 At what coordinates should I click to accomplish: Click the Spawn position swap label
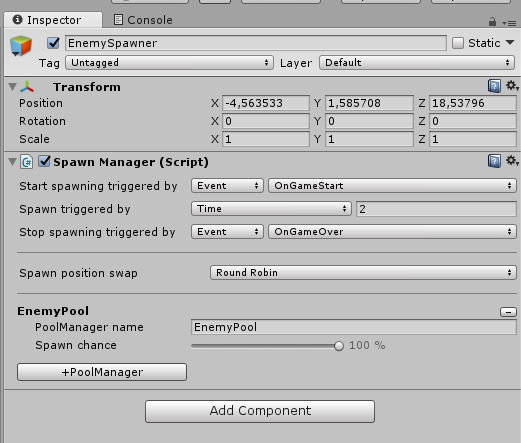point(78,273)
